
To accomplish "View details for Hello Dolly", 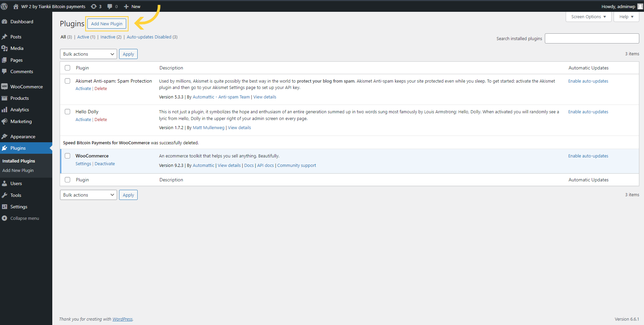I will pos(239,127).
